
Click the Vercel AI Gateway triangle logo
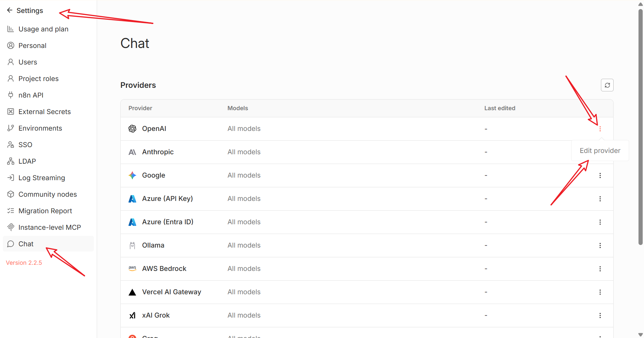[132, 292]
